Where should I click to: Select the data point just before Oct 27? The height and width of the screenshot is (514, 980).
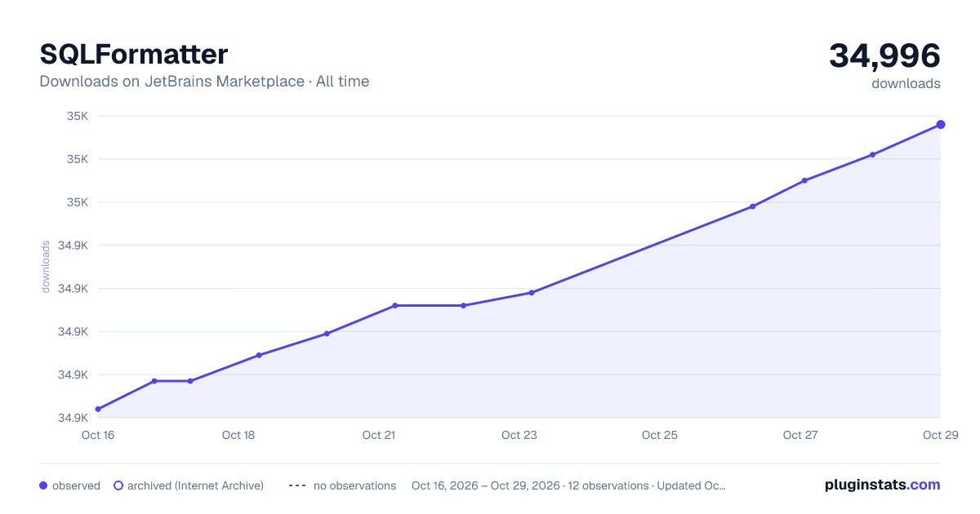pos(753,206)
